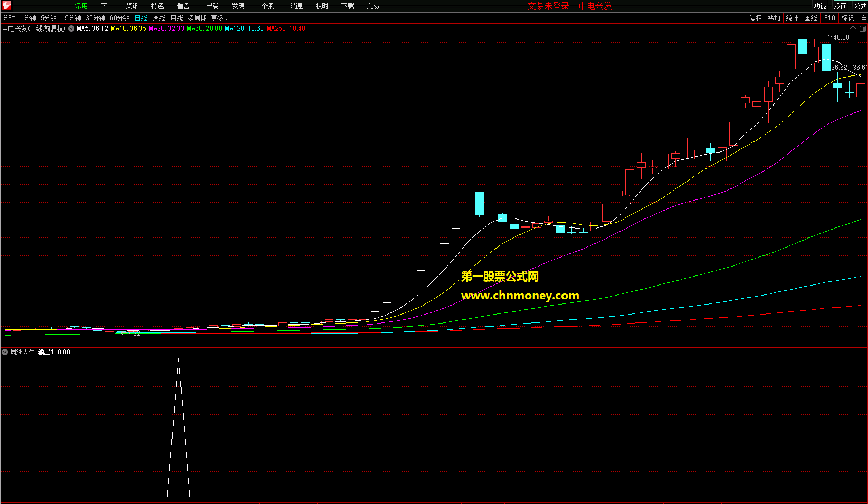Open the 常用 menu
The image size is (868, 504).
tap(81, 6)
